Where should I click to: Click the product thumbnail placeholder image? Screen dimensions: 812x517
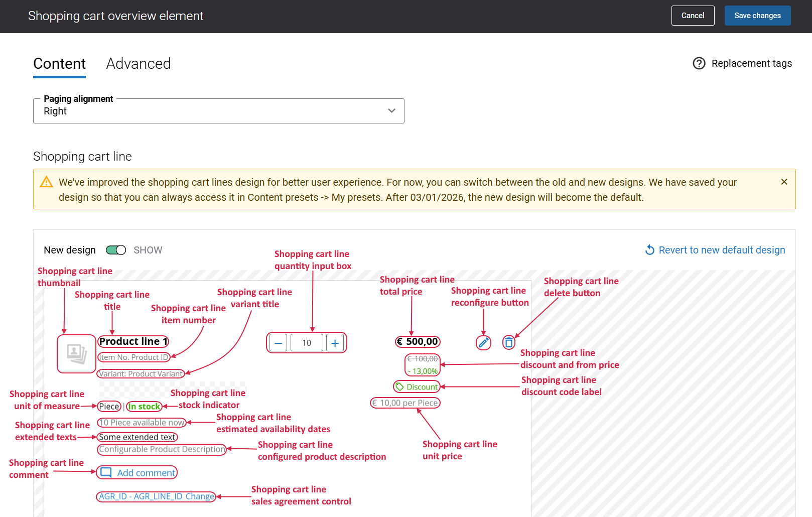[76, 354]
